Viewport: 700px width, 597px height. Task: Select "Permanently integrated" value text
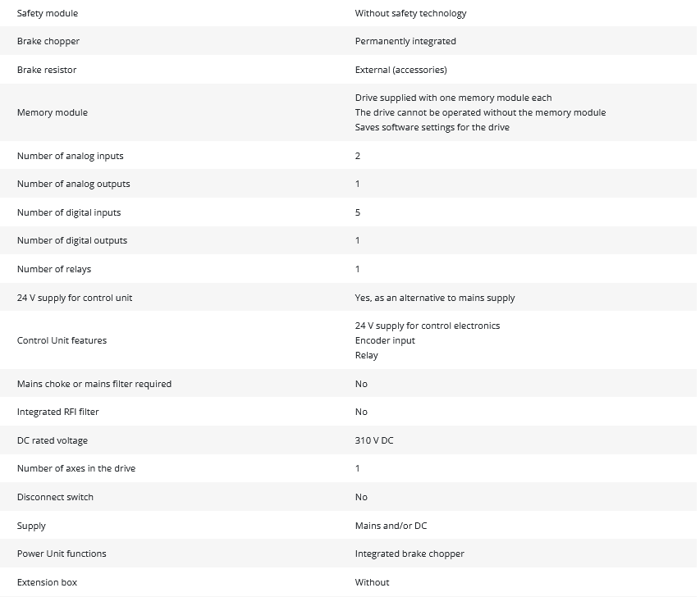click(405, 41)
